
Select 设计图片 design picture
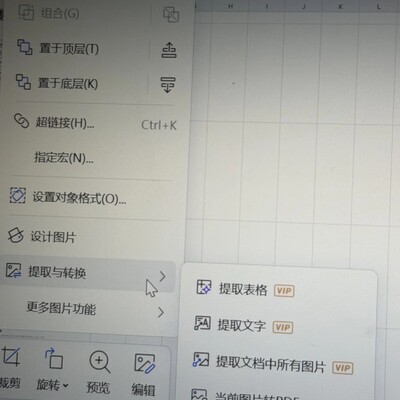(x=53, y=237)
